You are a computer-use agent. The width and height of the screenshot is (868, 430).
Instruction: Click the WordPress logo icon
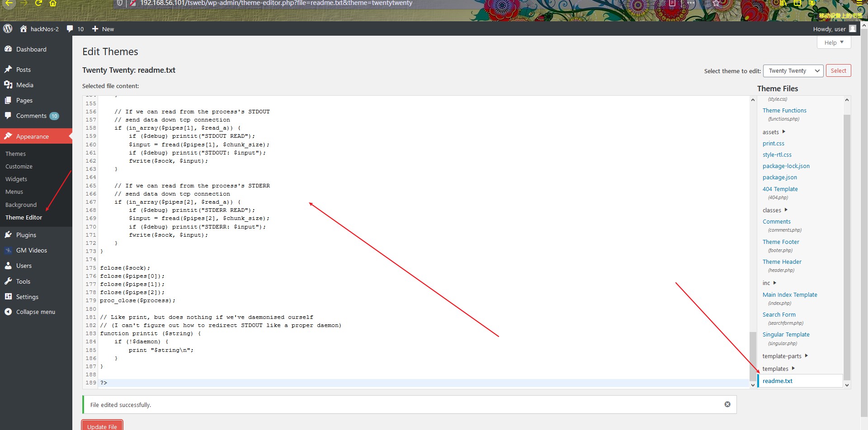coord(8,29)
